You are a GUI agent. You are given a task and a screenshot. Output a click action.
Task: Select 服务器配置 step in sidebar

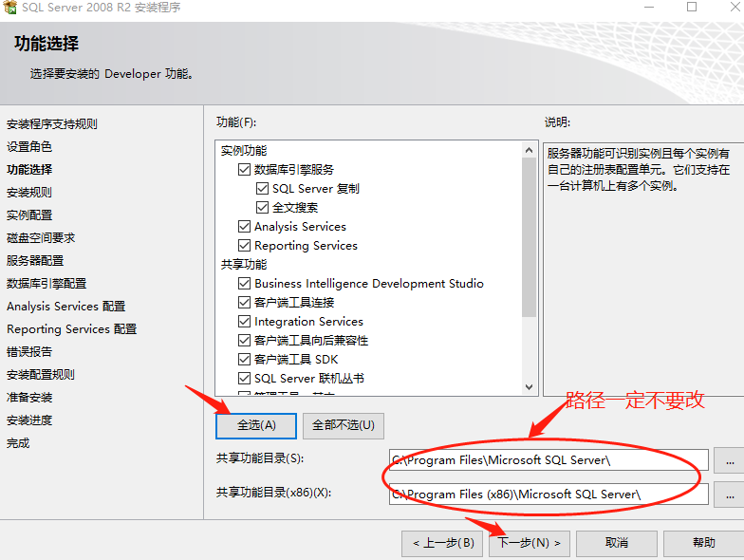pyautogui.click(x=35, y=261)
